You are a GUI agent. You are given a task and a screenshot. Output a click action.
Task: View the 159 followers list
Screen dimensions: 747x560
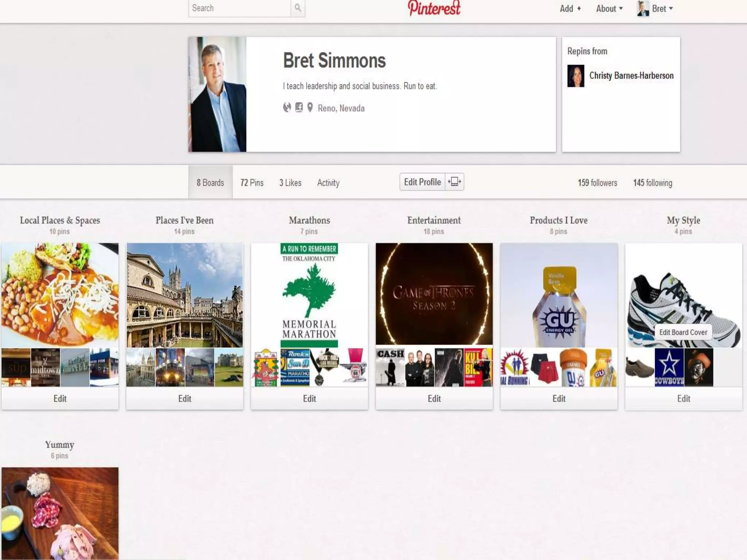(x=597, y=183)
